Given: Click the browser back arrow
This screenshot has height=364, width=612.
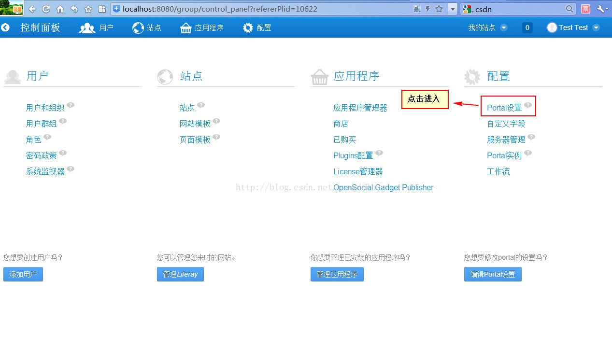Looking at the screenshot, I should tap(32, 9).
